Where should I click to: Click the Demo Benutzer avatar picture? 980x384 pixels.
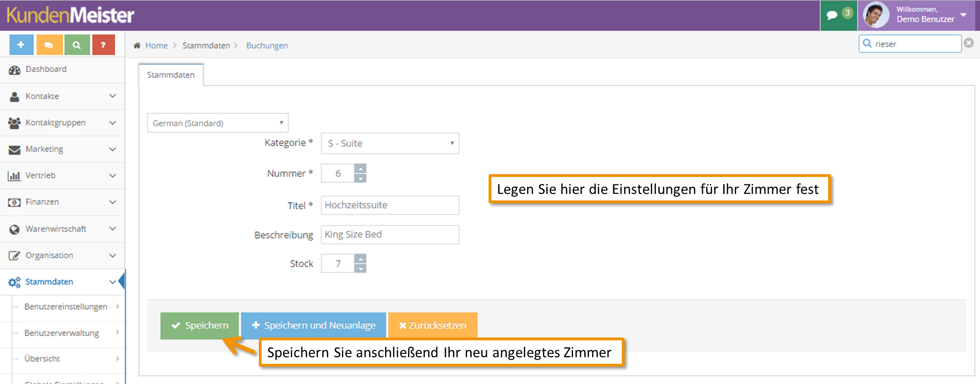(875, 15)
